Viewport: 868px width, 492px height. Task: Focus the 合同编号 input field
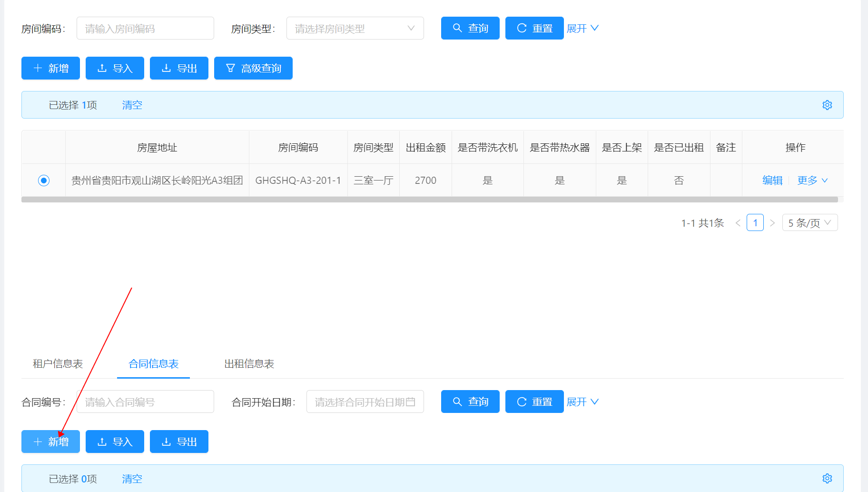tap(145, 402)
